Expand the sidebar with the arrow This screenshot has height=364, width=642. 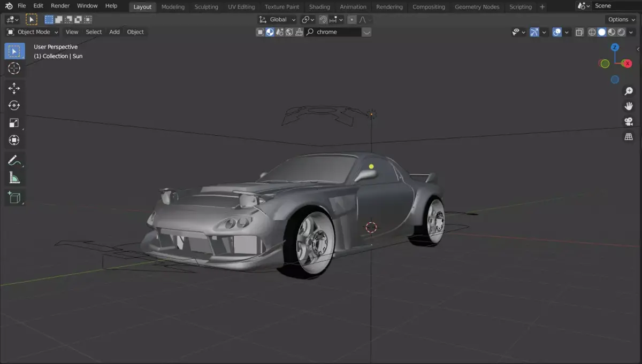[x=638, y=49]
